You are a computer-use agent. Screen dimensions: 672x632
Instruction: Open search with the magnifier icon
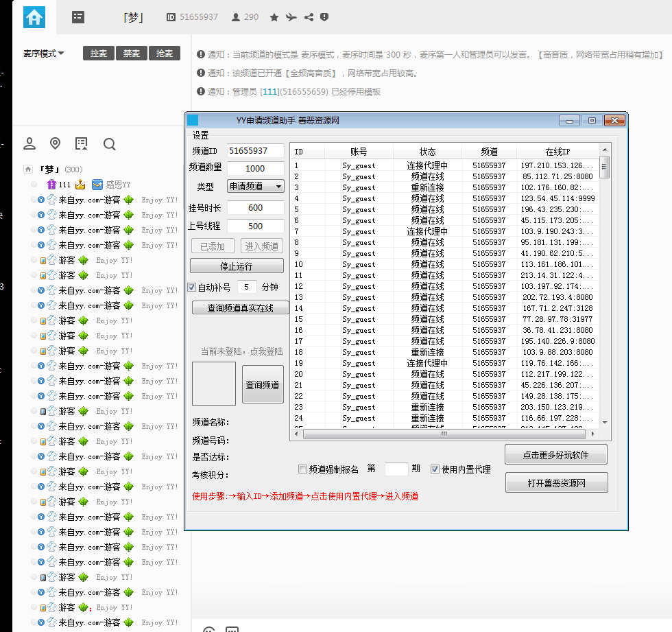pyautogui.click(x=108, y=143)
